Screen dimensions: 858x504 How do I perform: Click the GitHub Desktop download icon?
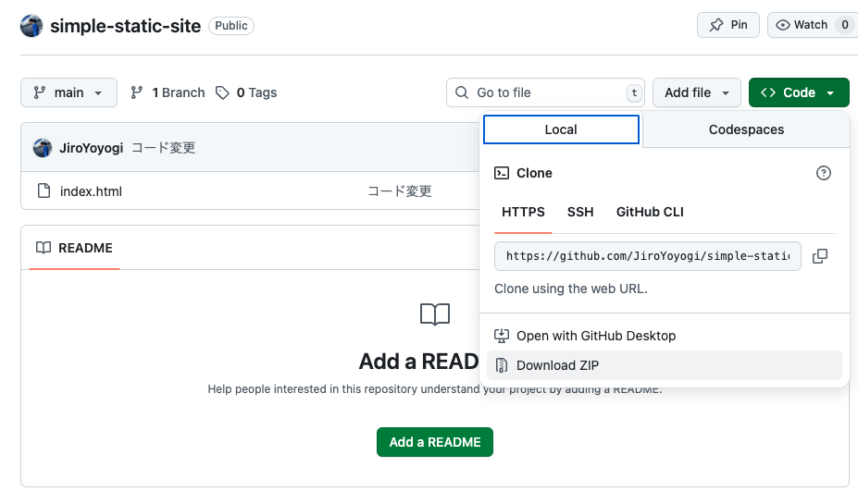[502, 336]
